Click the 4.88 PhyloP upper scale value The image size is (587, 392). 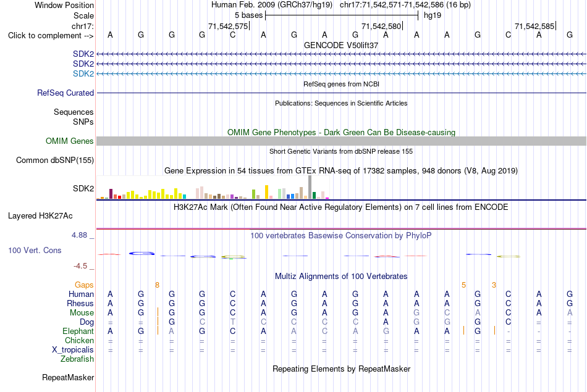tap(79, 235)
